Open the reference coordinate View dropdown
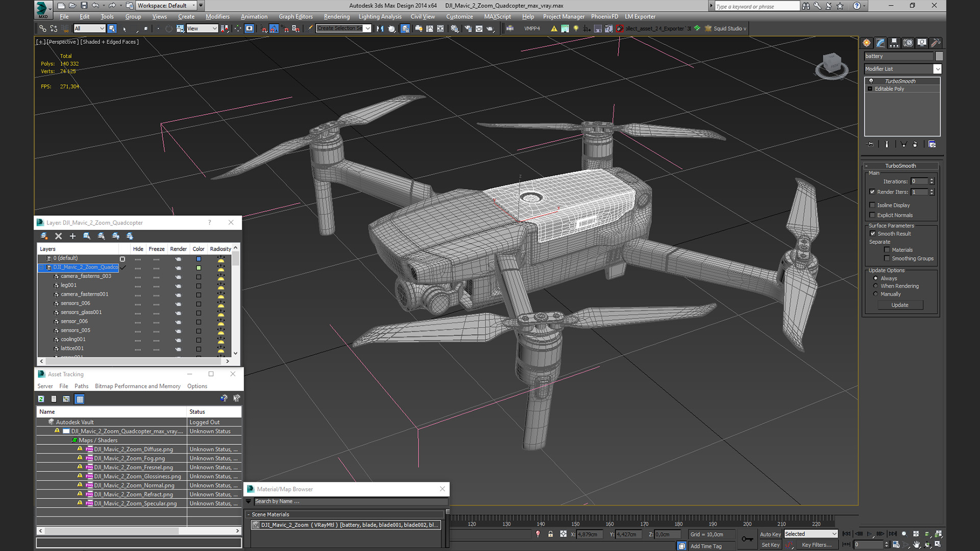 click(x=202, y=29)
